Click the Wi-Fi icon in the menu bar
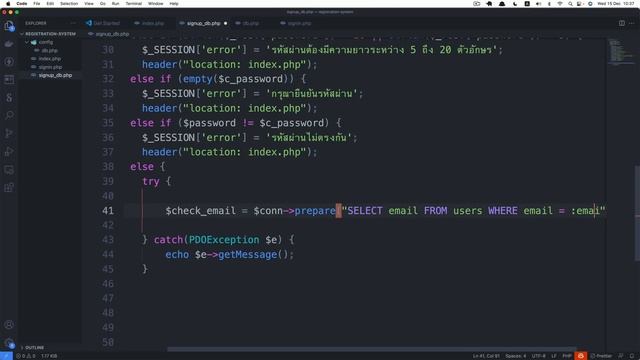Viewport: 640px width, 360px height. click(x=560, y=4)
